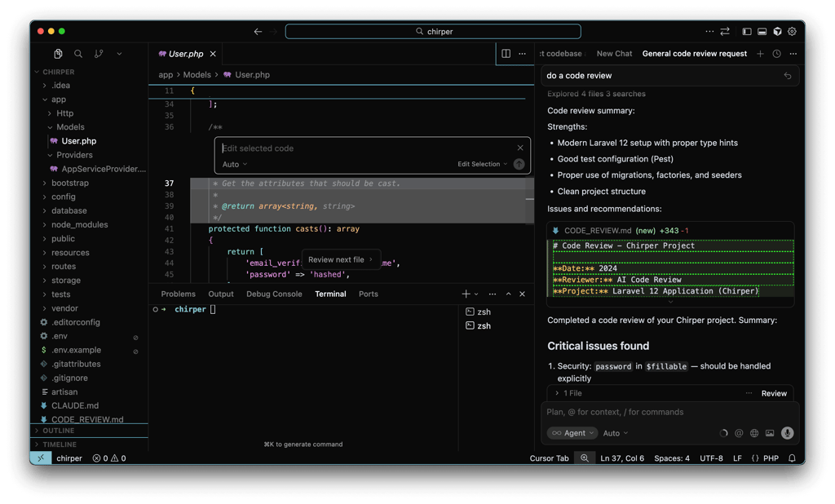Viewport: 835px width, 504px height.
Task: Expand the 1 File changes list
Action: tap(568, 393)
